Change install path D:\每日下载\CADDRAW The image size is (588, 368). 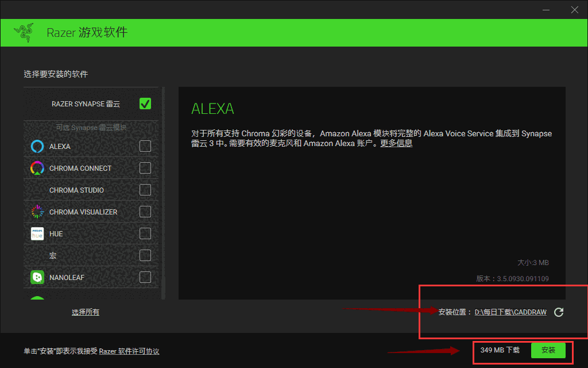click(x=510, y=312)
